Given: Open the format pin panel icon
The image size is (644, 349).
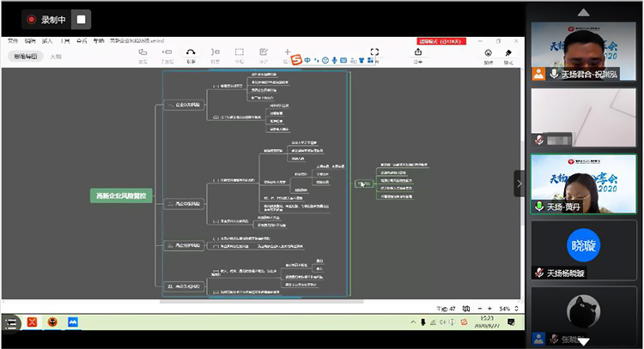Looking at the screenshot, I should (x=508, y=52).
